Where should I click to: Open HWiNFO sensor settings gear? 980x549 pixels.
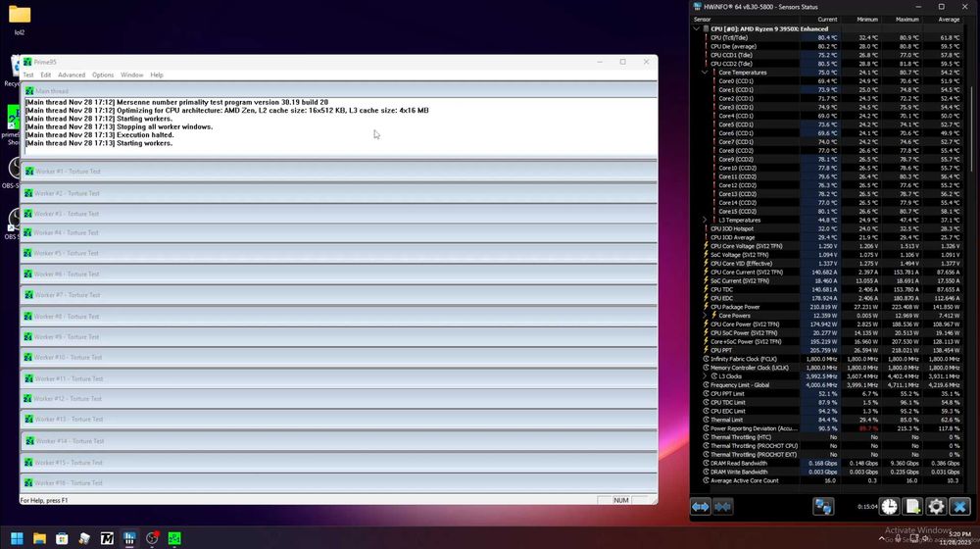[x=936, y=507]
